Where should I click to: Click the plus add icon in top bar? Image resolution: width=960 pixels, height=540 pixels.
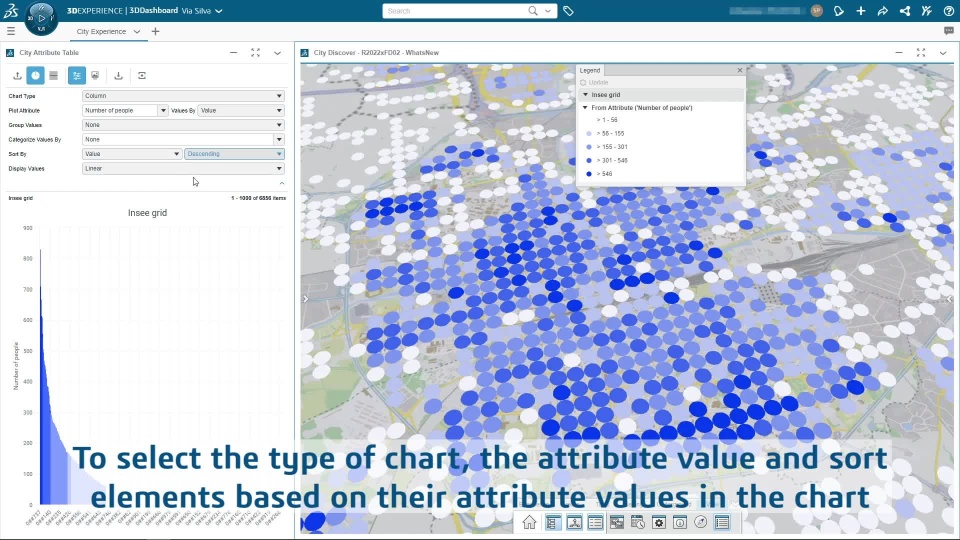click(x=861, y=11)
